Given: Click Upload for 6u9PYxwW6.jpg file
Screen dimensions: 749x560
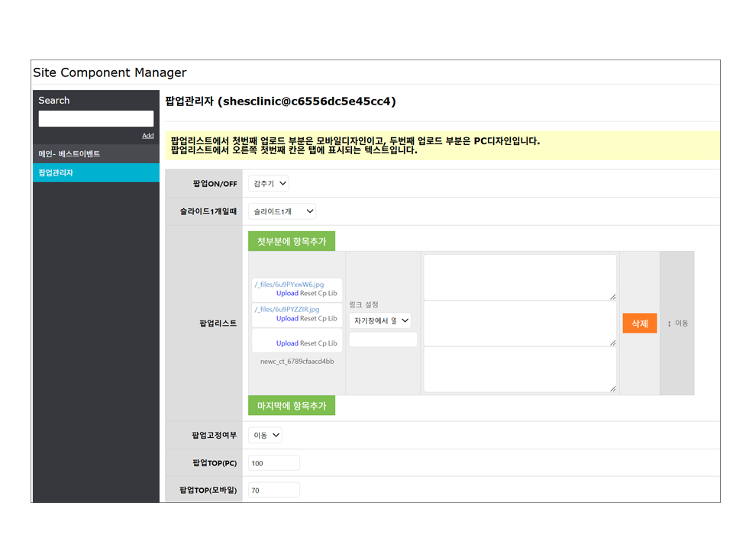Looking at the screenshot, I should point(287,294).
